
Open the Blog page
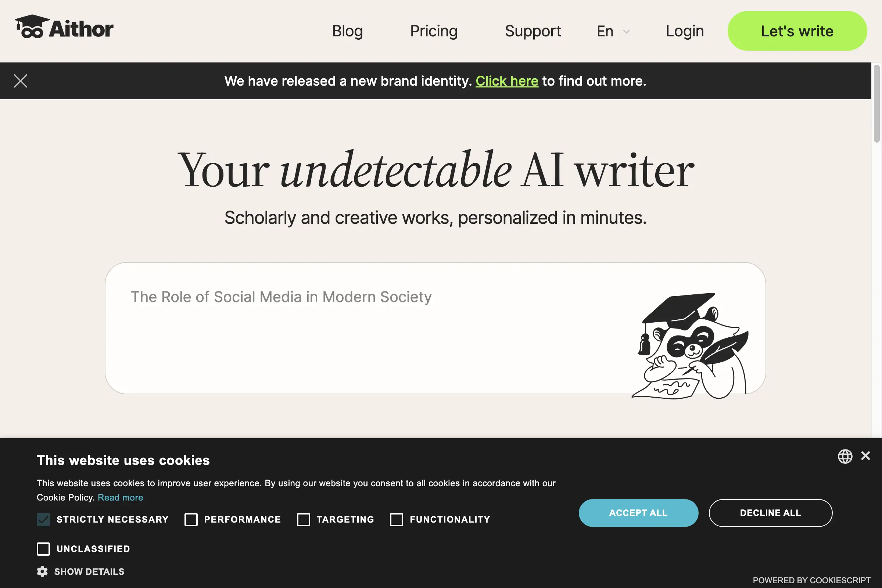[347, 31]
